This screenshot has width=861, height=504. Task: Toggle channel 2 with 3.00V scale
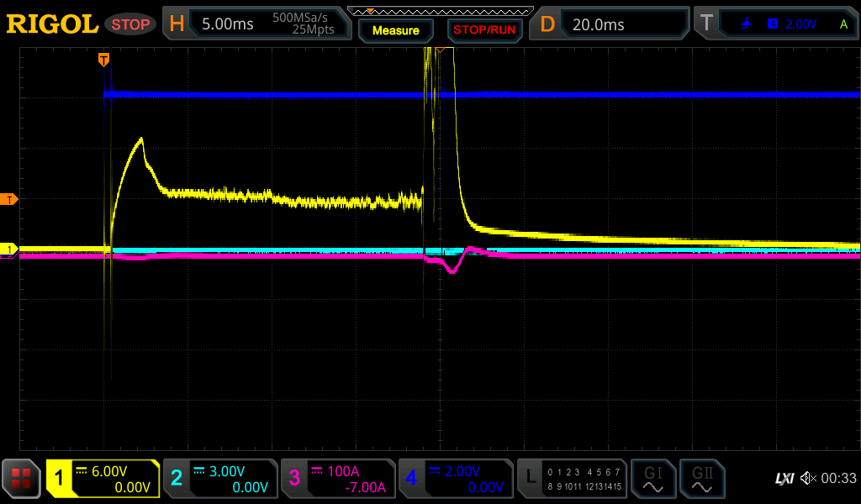(x=219, y=479)
